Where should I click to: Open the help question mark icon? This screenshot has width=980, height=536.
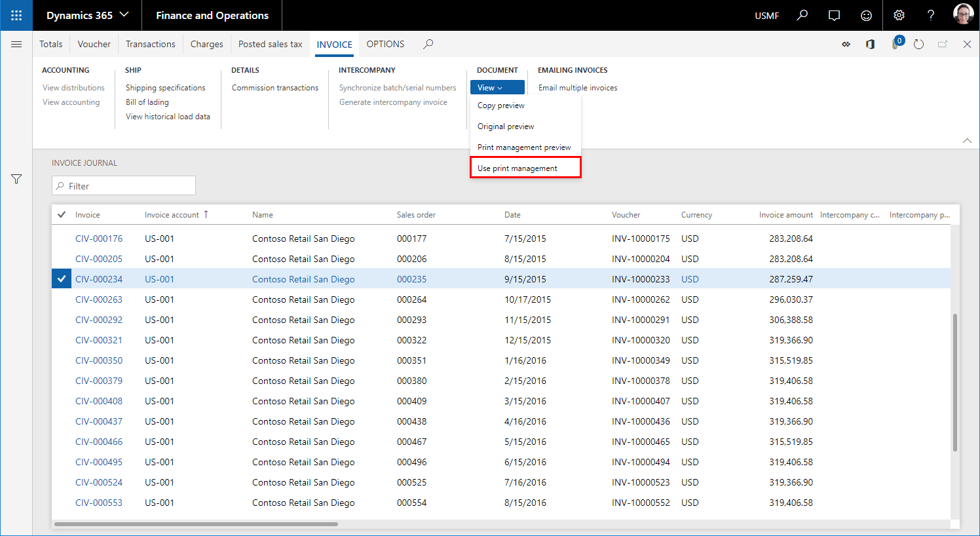pyautogui.click(x=930, y=15)
